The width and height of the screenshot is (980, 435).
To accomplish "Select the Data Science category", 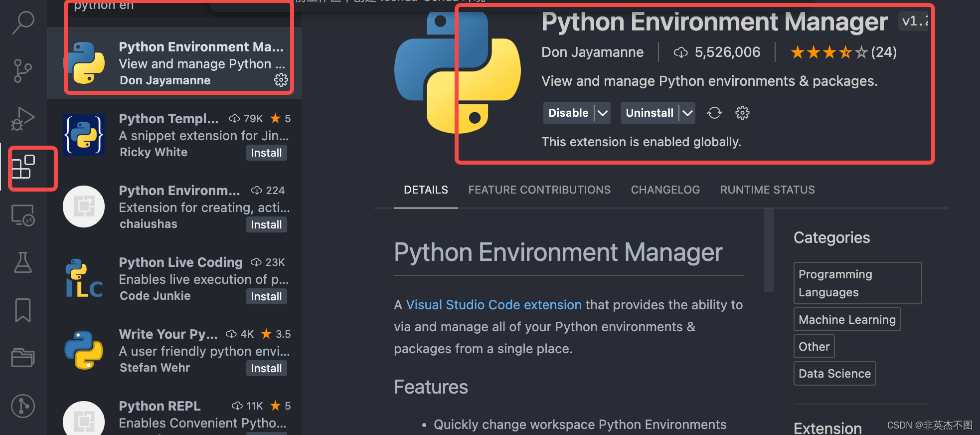I will point(834,374).
